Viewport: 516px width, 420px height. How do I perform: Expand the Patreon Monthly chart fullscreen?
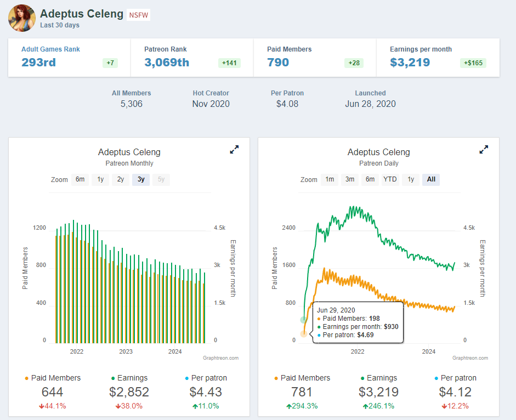pos(234,149)
